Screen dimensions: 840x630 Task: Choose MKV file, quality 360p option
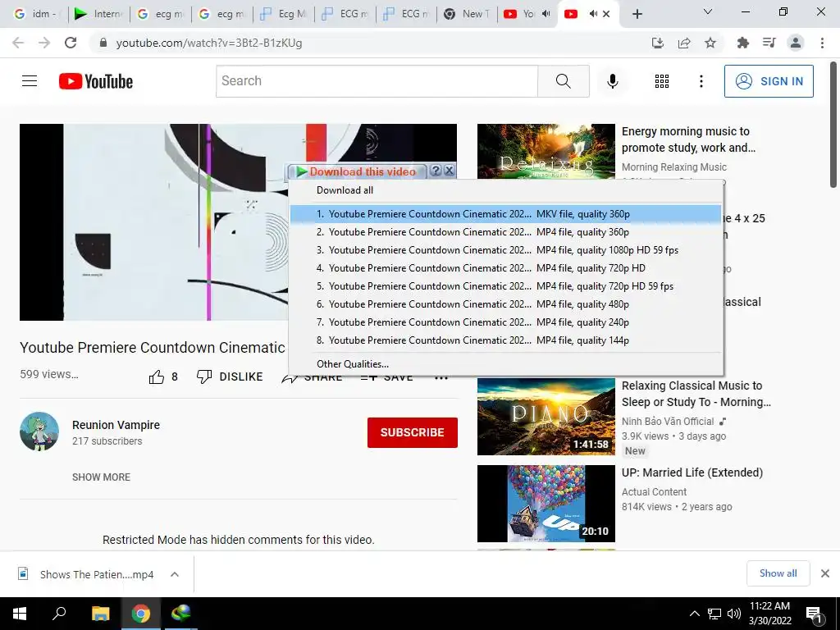[x=505, y=214]
